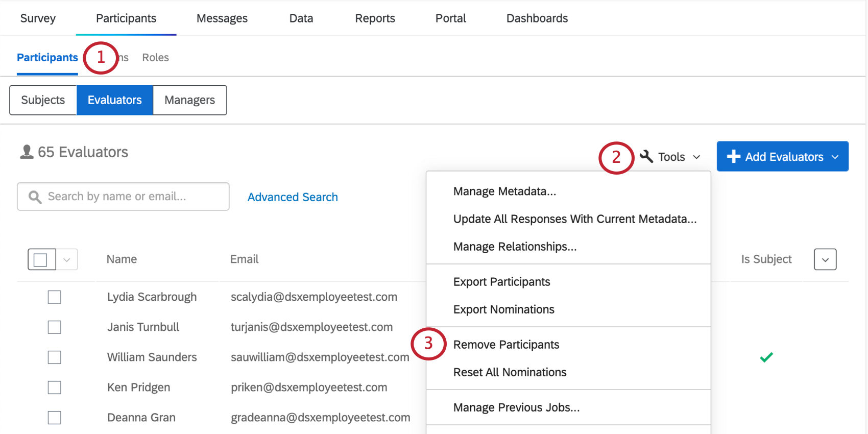Click the evaluators person icon
The height and width of the screenshot is (434, 868).
[27, 152]
